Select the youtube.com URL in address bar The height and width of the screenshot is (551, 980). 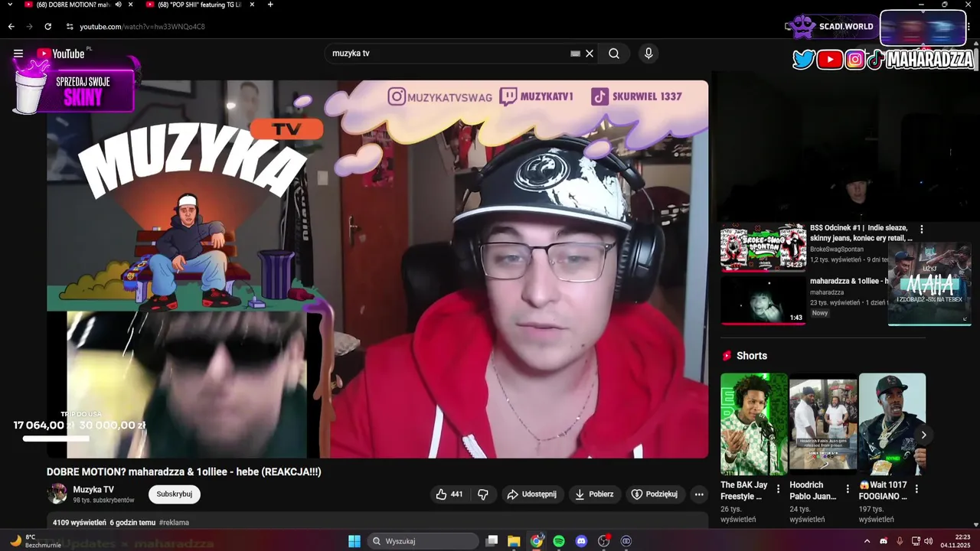[142, 27]
